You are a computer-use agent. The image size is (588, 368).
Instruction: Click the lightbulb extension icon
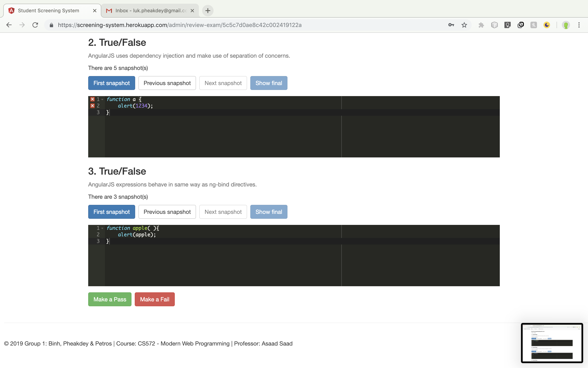click(x=507, y=25)
